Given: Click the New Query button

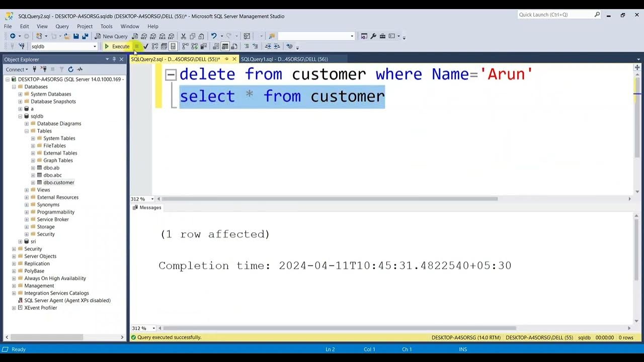Looking at the screenshot, I should (111, 36).
